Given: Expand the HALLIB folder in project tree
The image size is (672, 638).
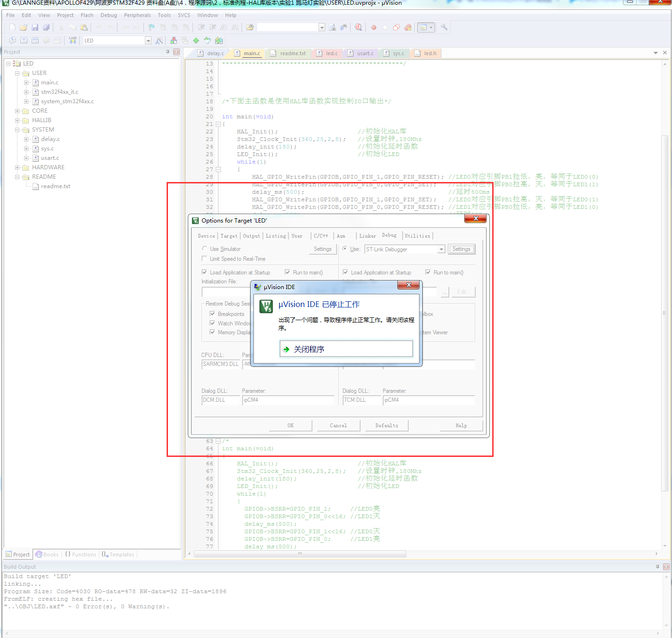Looking at the screenshot, I should 17,120.
